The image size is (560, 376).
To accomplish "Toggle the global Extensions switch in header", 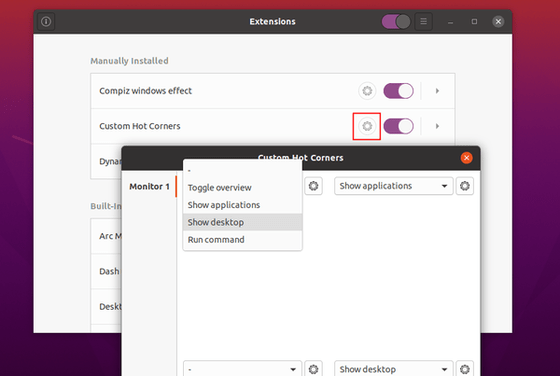I will 396,21.
